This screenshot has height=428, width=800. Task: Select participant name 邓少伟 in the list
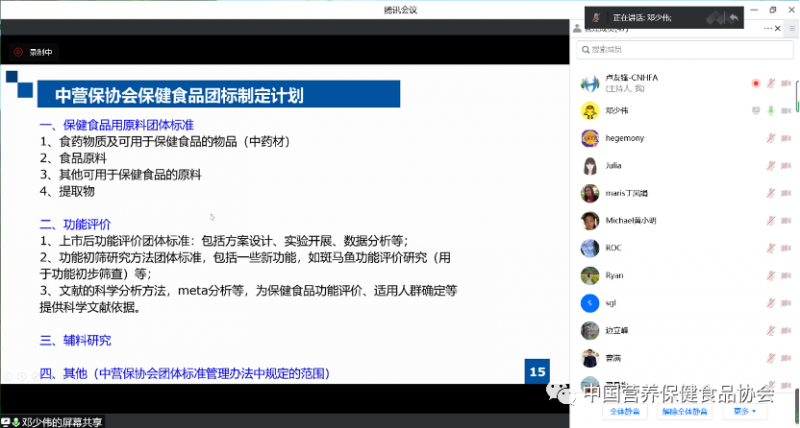coord(617,111)
